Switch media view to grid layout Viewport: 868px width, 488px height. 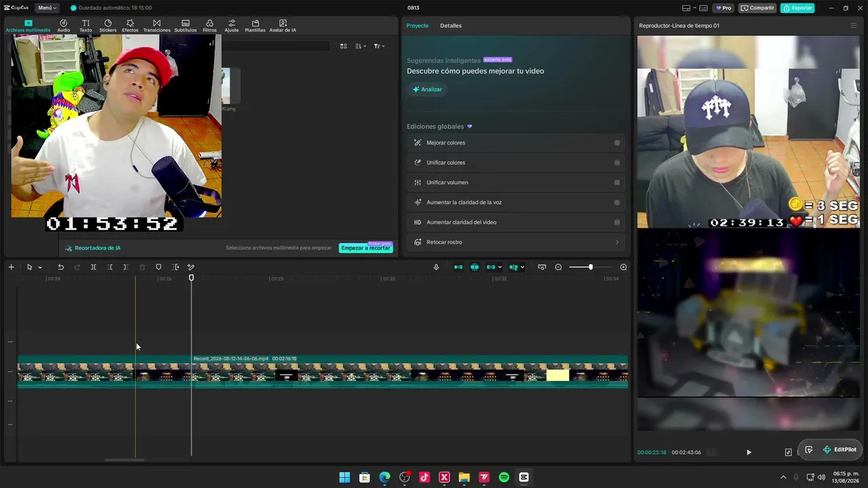(344, 46)
